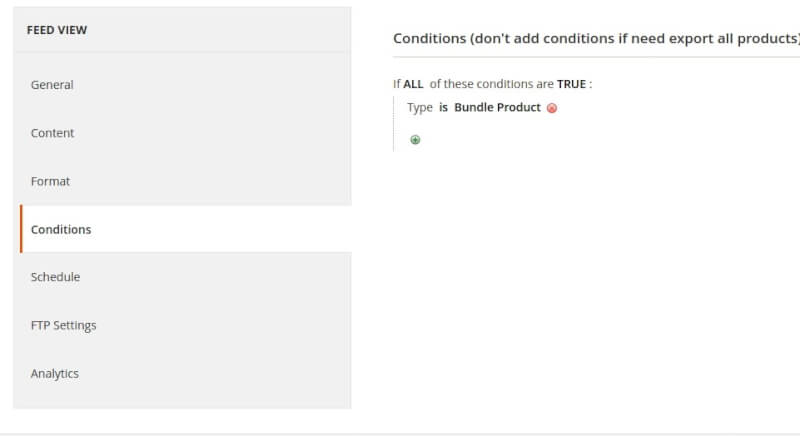The height and width of the screenshot is (436, 800).
Task: Go to the Format tab
Action: point(51,181)
